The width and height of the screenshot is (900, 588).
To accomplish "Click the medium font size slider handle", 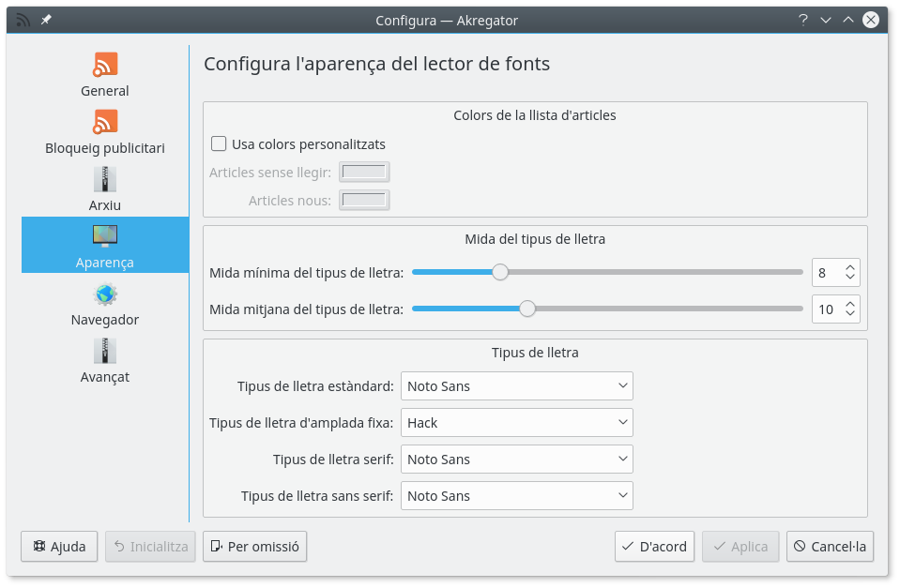I will 527,309.
